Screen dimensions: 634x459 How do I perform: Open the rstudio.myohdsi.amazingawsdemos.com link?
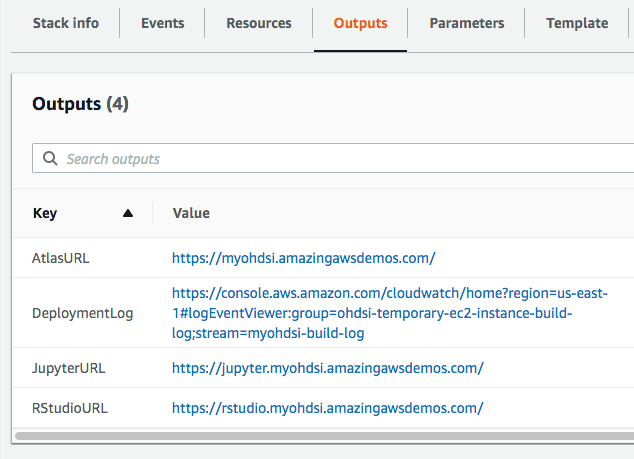point(327,407)
